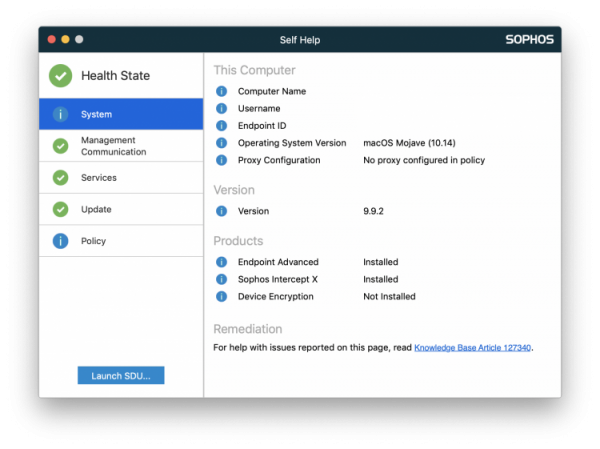Screen dimensions: 600x449
Task: Click info icon beside Endpoint ID
Action: 222,126
